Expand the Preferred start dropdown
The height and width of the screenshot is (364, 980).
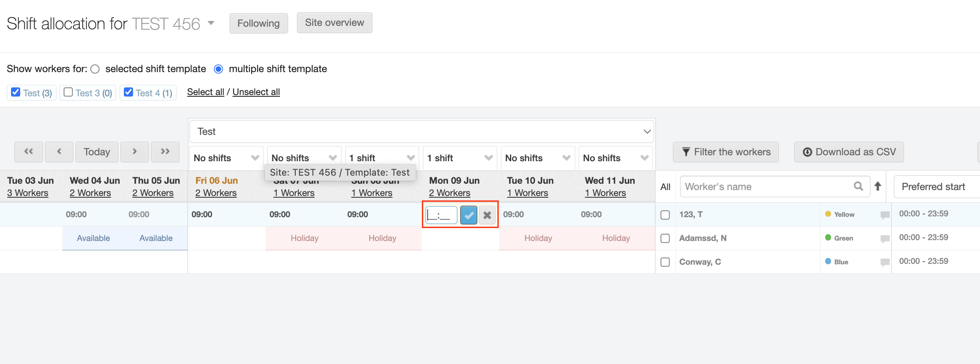[x=936, y=187]
